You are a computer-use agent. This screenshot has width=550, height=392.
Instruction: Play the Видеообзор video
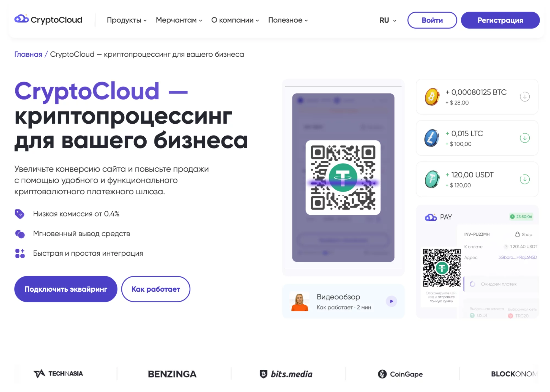pyautogui.click(x=391, y=301)
